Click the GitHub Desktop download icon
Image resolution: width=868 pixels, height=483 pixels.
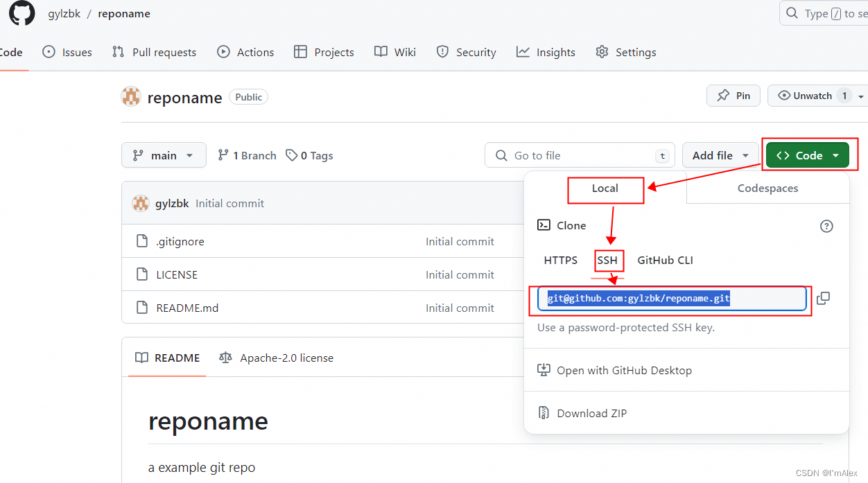[544, 370]
